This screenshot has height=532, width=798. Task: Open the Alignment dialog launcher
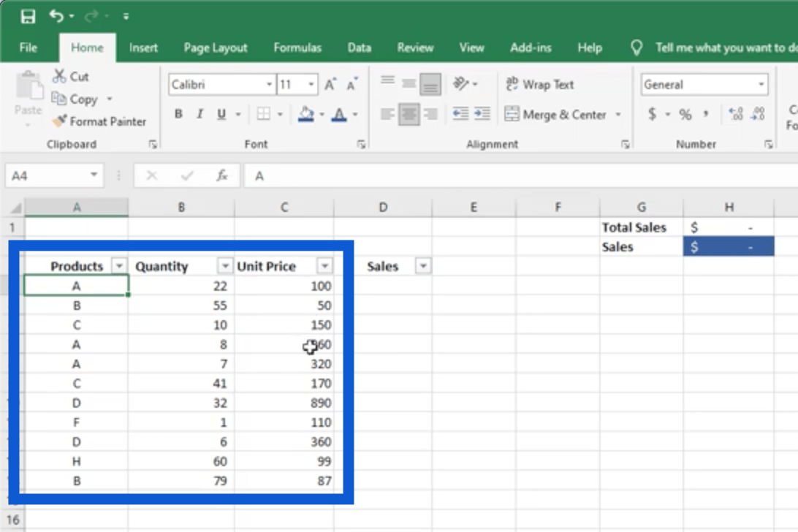point(625,145)
